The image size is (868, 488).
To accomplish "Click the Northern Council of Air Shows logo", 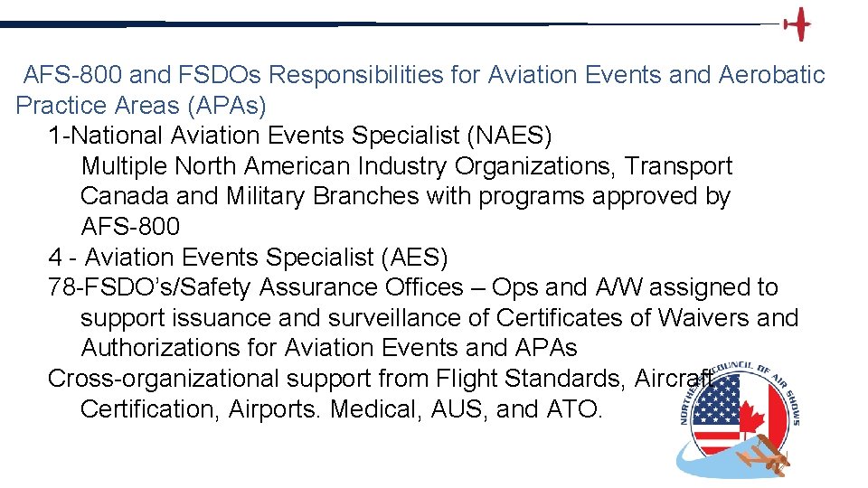I will tap(739, 420).
